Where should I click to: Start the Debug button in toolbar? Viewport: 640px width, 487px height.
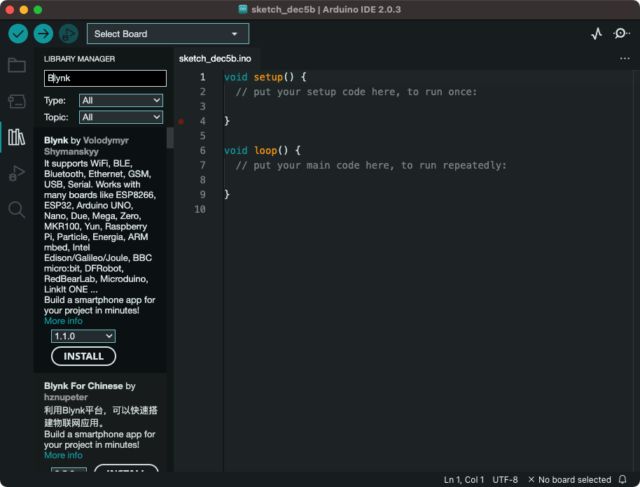tap(68, 34)
